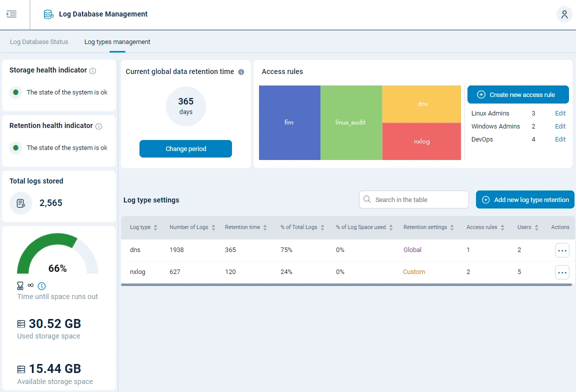Open the actions menu for the dns row
This screenshot has width=576, height=392.
tap(562, 250)
